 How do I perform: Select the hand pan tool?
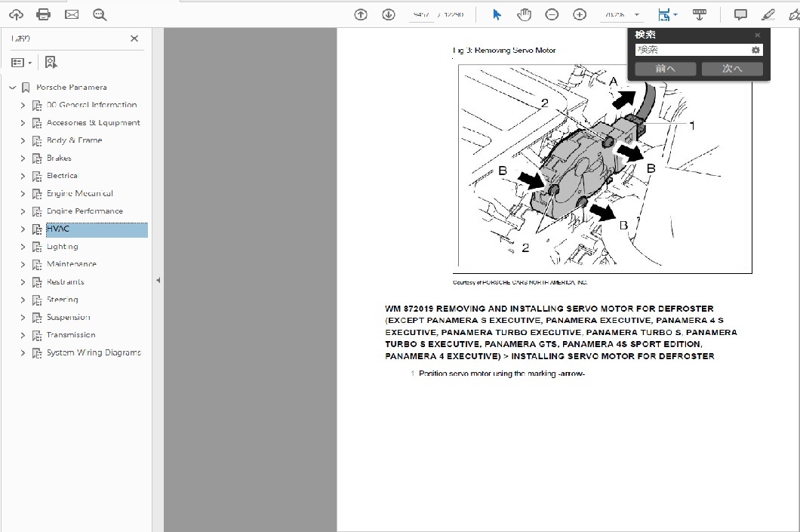(524, 15)
